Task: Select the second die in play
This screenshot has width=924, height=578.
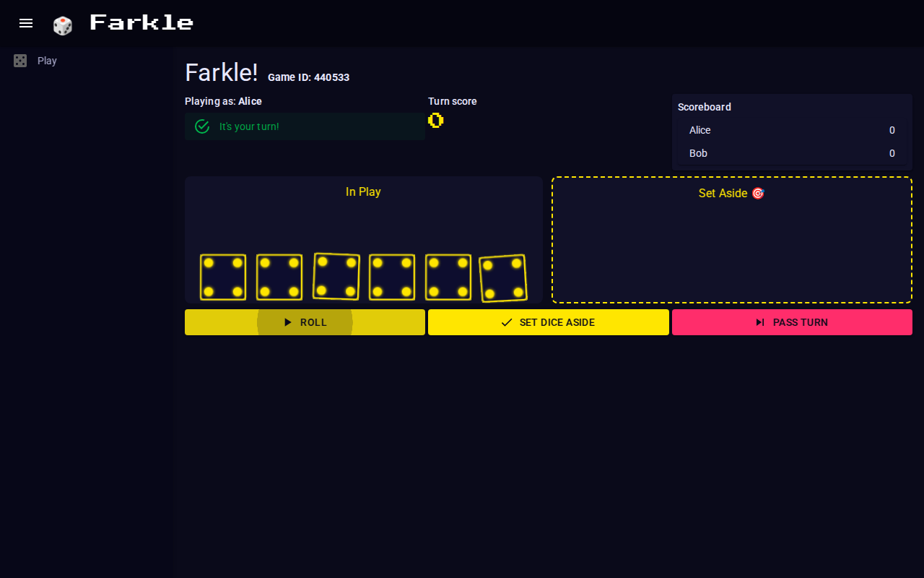Action: pyautogui.click(x=279, y=277)
